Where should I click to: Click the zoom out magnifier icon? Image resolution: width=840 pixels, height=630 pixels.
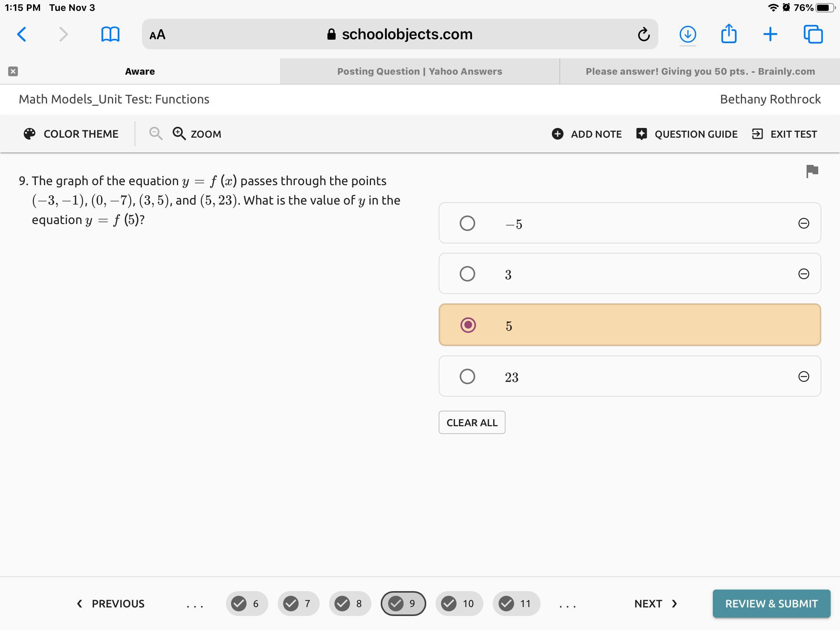[x=156, y=134]
